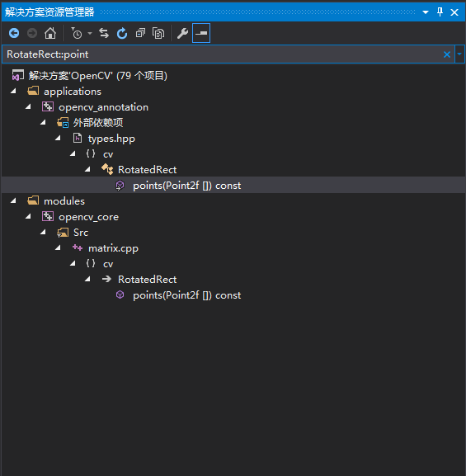Screen dimensions: 466x476
Task: Open the search options dropdown arrow
Action: (459, 54)
